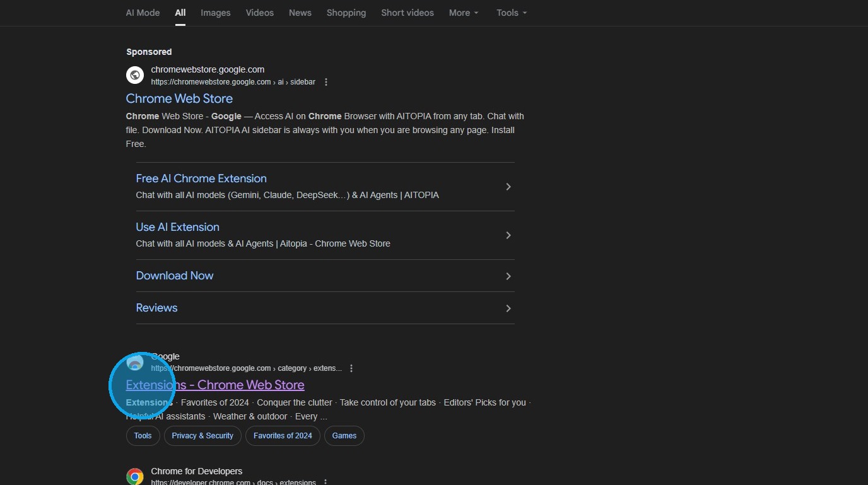868x485 pixels.
Task: Switch to the Images tab
Action: point(216,13)
